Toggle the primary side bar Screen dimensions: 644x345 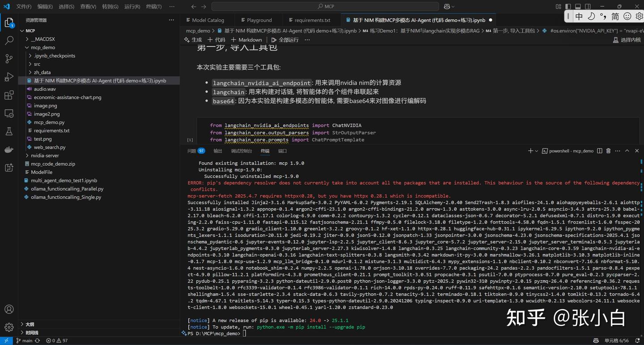pos(568,7)
